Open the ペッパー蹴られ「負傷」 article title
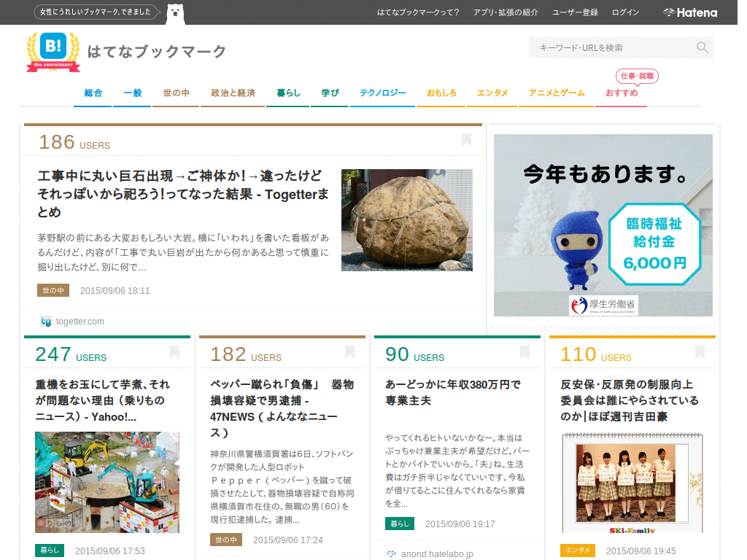Image resolution: width=747 pixels, height=560 pixels. pyautogui.click(x=282, y=408)
